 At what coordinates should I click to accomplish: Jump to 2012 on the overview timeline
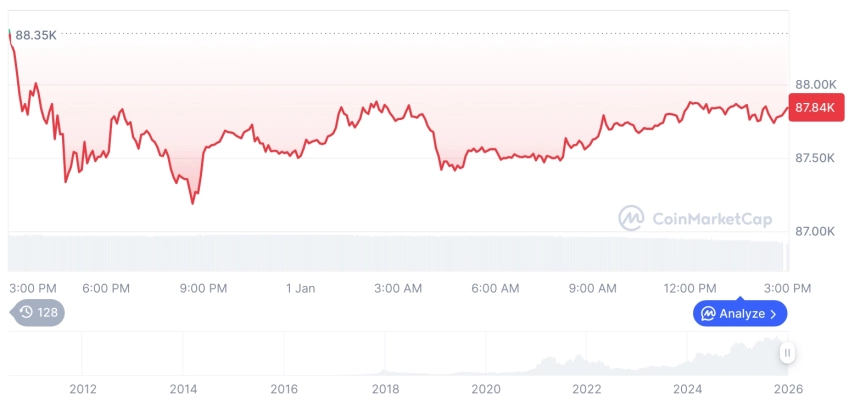click(82, 388)
